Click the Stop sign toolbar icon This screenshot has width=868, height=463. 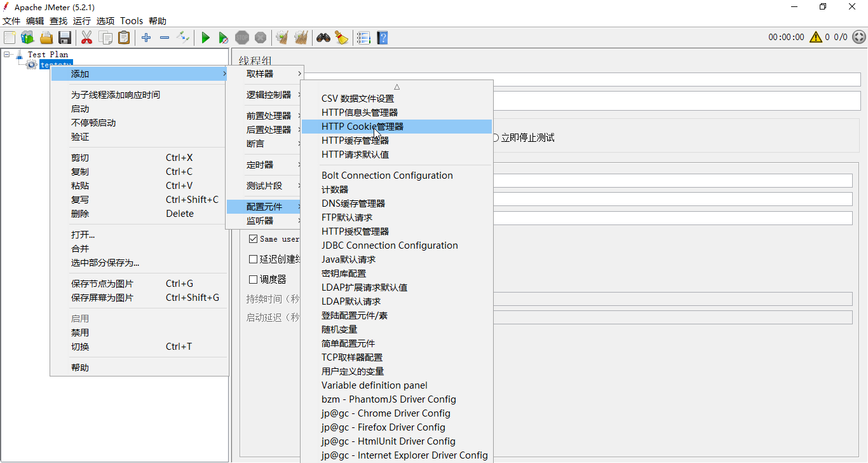coord(242,38)
